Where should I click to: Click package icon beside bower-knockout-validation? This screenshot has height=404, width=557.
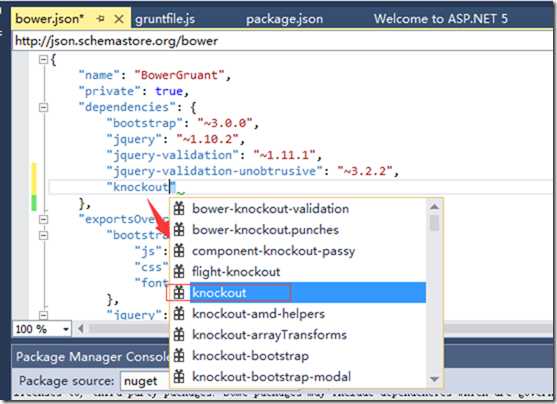(179, 208)
